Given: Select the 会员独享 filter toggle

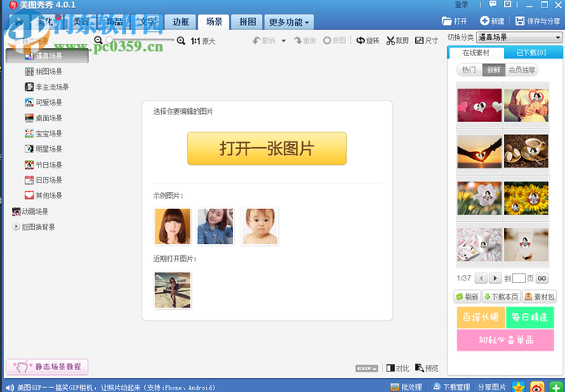Looking at the screenshot, I should point(521,70).
